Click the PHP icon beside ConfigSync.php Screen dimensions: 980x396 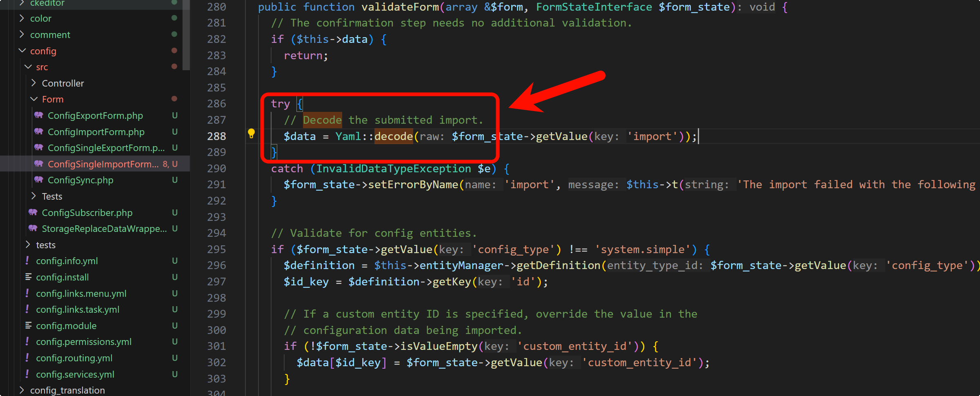[39, 180]
